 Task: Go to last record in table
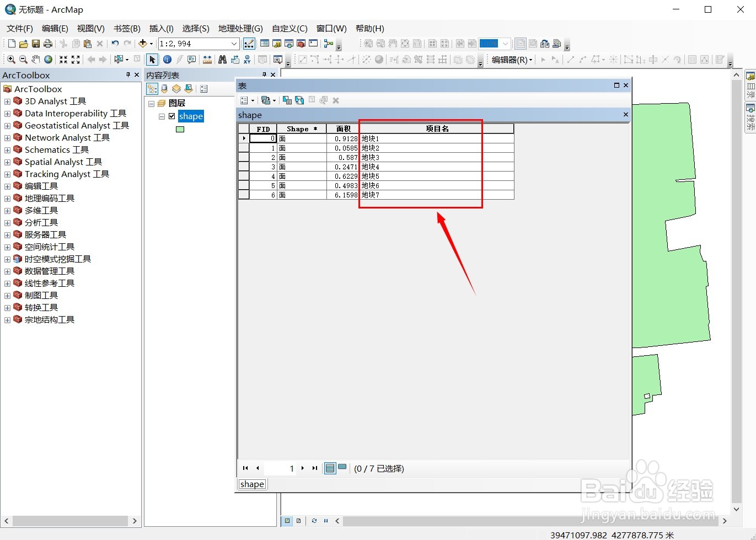click(315, 468)
